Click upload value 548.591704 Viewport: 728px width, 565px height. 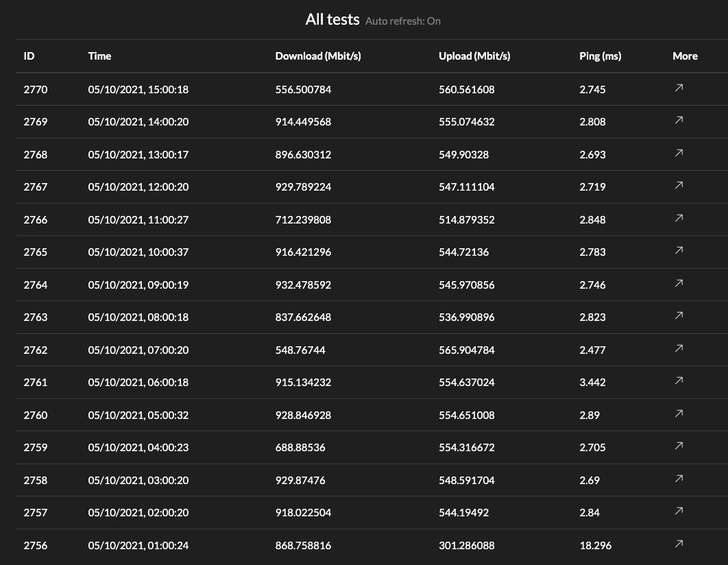[467, 481]
